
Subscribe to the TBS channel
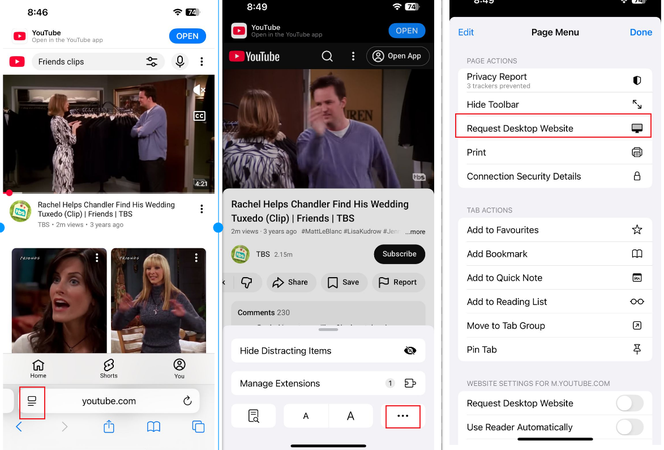[x=399, y=254]
